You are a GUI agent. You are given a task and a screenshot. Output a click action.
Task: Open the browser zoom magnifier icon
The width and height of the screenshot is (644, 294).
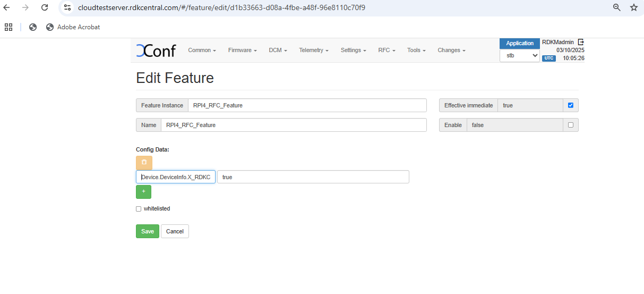click(x=616, y=7)
